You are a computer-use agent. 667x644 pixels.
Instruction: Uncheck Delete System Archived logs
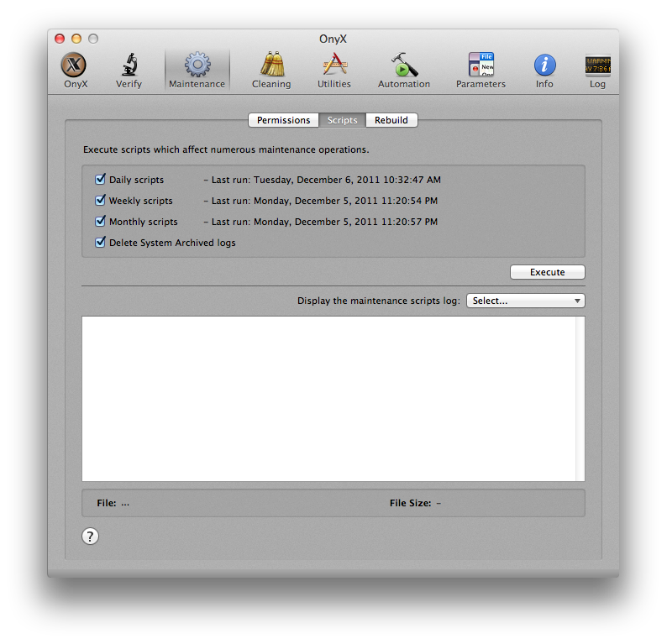101,243
